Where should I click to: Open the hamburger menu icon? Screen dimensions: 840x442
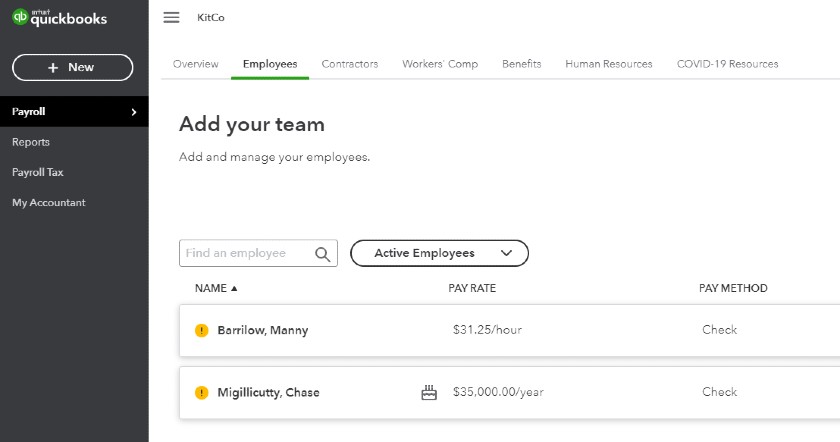pos(171,18)
